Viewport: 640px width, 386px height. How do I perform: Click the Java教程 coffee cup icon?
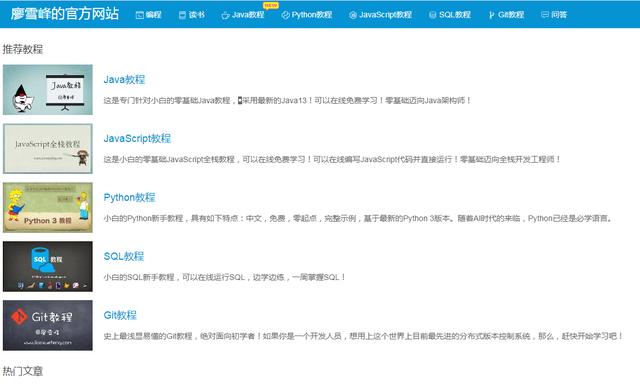click(225, 15)
